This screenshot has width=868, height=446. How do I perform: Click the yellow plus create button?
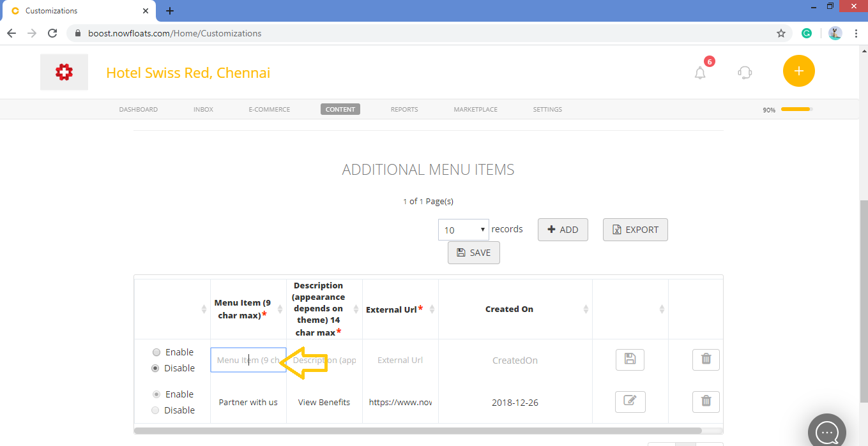pyautogui.click(x=798, y=71)
